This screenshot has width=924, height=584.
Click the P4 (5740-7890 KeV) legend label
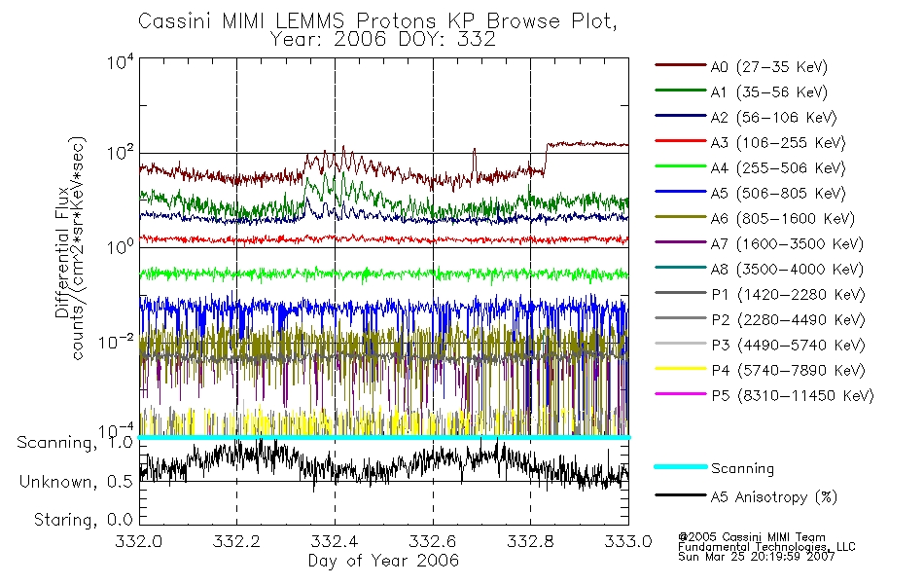click(789, 371)
